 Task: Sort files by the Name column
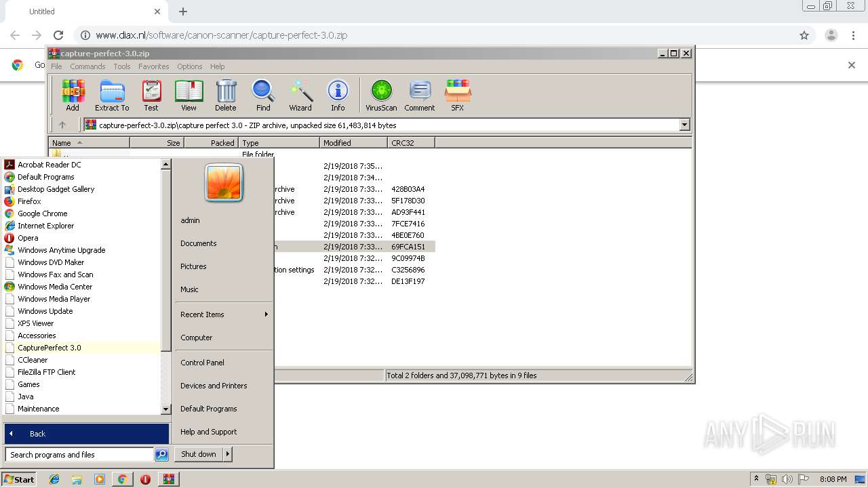(x=89, y=142)
